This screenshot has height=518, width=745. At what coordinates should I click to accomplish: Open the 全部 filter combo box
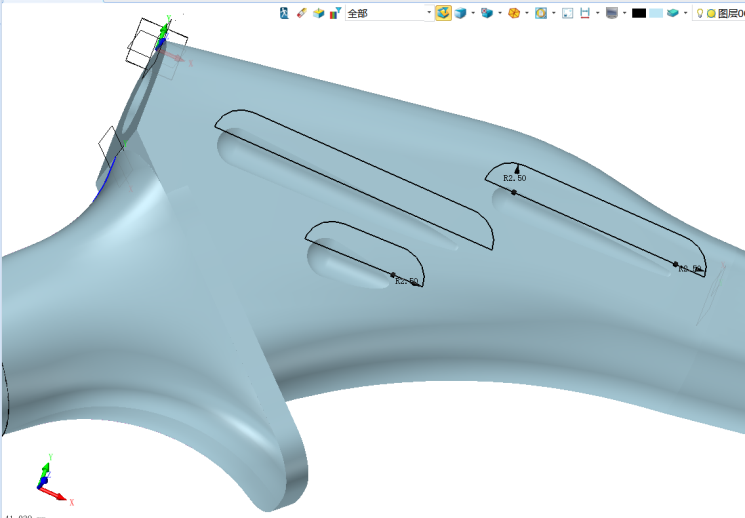pyautogui.click(x=388, y=13)
